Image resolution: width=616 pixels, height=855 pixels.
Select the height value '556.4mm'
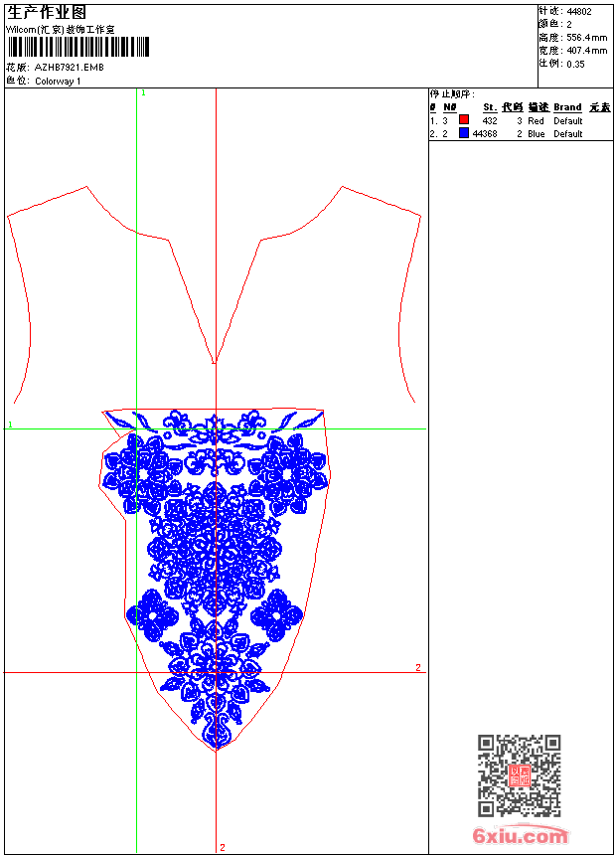[586, 38]
